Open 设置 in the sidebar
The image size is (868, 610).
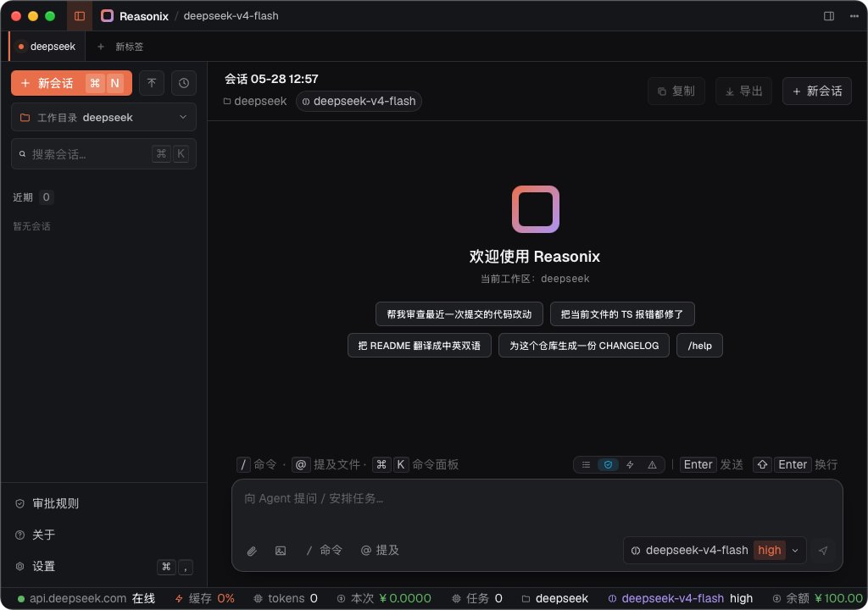click(103, 566)
